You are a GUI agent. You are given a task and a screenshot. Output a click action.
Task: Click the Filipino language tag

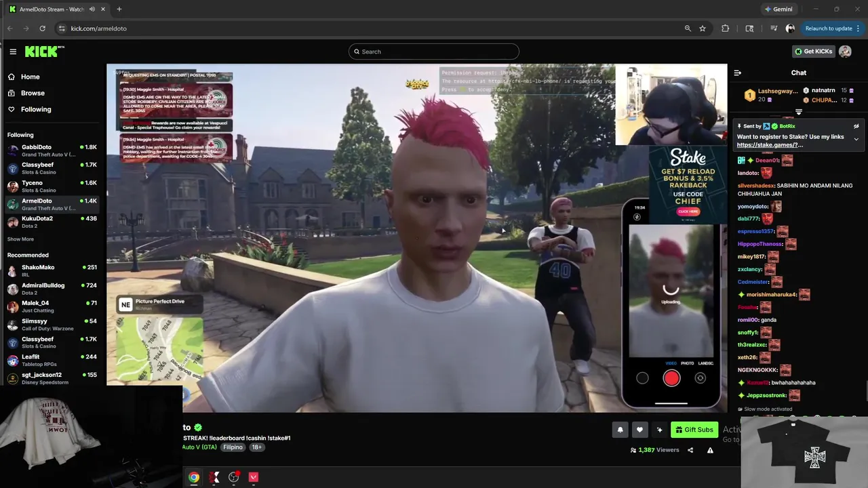pos(233,447)
